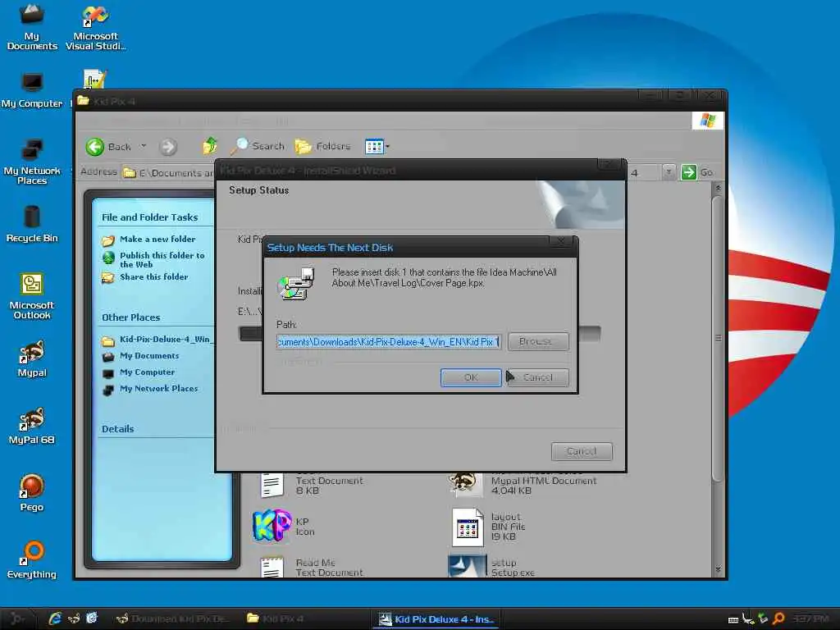
Task: Select the Path text field
Action: (x=389, y=342)
